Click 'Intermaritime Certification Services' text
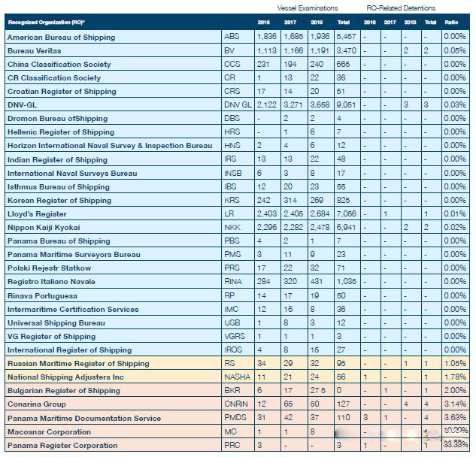The height and width of the screenshot is (457, 476). point(73,309)
